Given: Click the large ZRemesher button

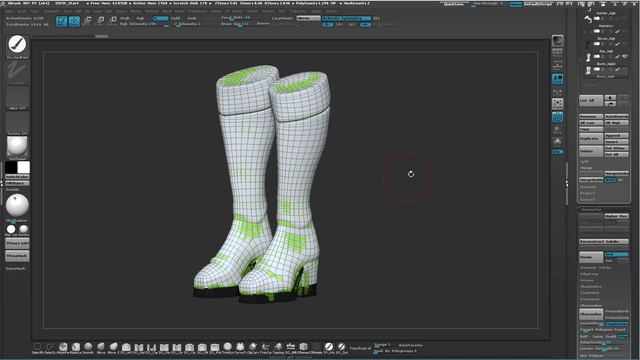Looking at the screenshot, I should point(591,314).
